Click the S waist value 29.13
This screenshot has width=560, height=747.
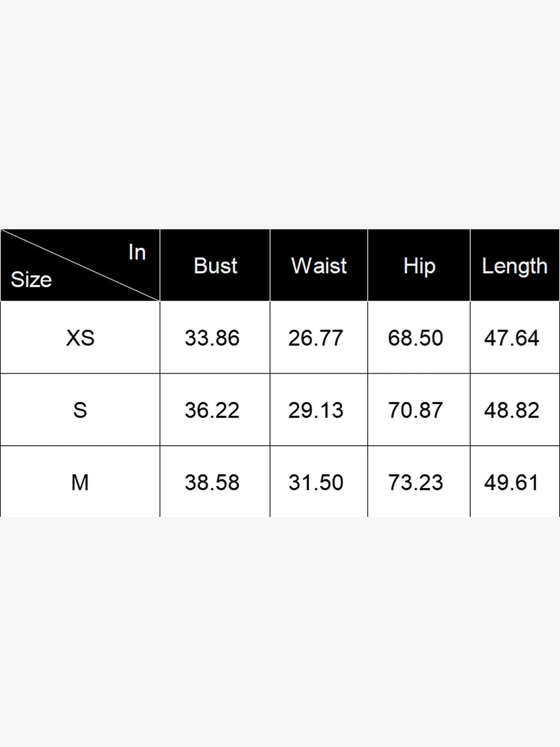315,410
